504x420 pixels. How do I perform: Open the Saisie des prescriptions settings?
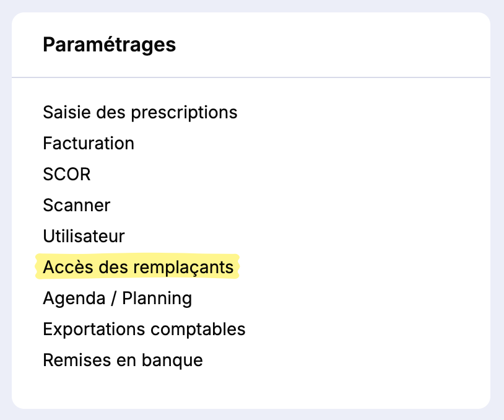click(140, 112)
